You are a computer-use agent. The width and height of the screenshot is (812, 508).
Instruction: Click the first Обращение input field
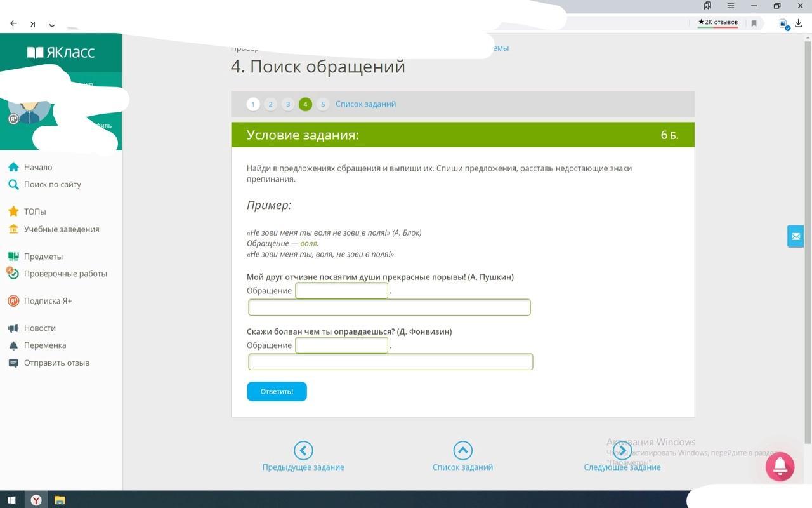point(341,291)
